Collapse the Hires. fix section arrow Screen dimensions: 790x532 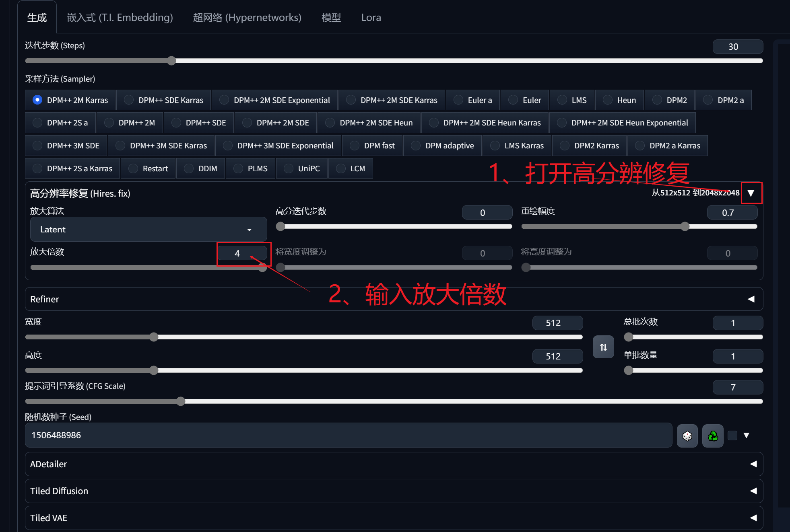[751, 193]
